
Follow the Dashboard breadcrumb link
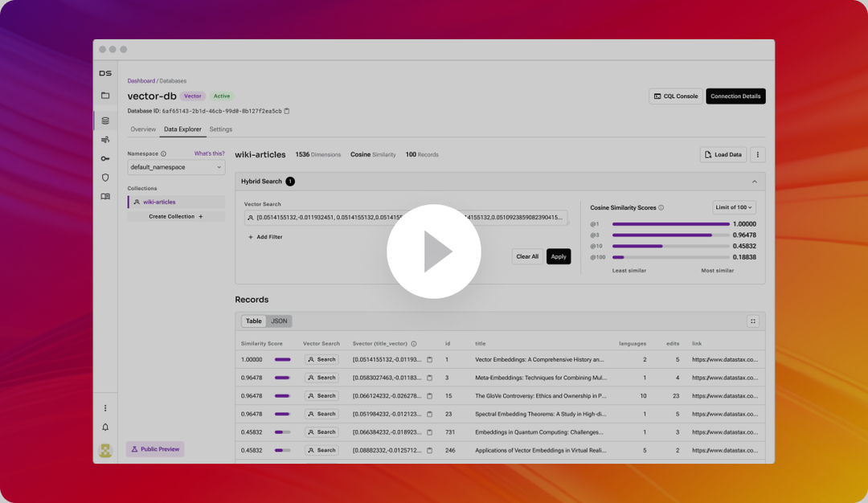point(141,81)
